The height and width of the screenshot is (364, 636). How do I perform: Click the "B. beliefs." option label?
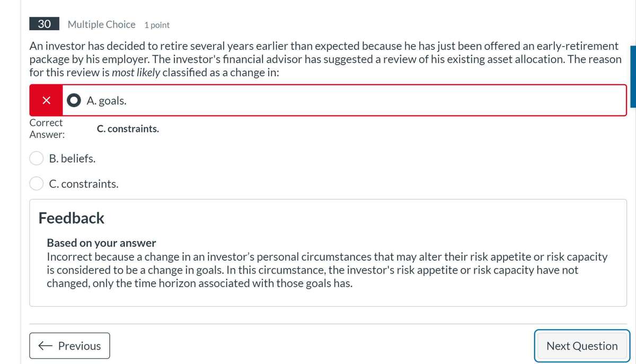(73, 158)
